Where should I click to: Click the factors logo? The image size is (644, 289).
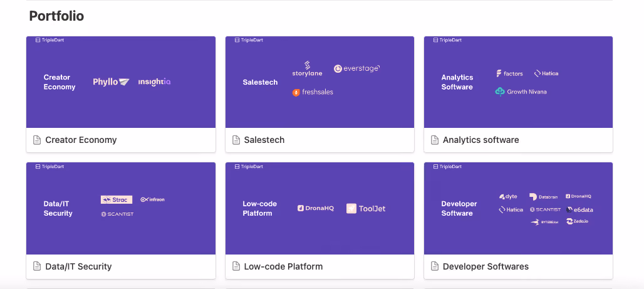[x=509, y=73]
